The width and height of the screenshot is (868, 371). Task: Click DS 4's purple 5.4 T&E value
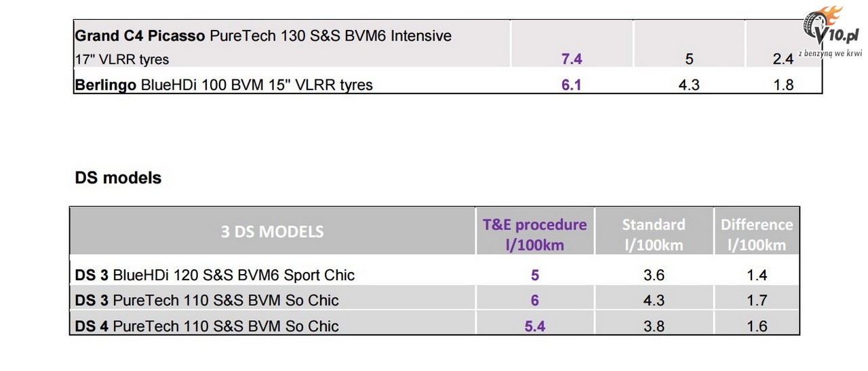[535, 326]
